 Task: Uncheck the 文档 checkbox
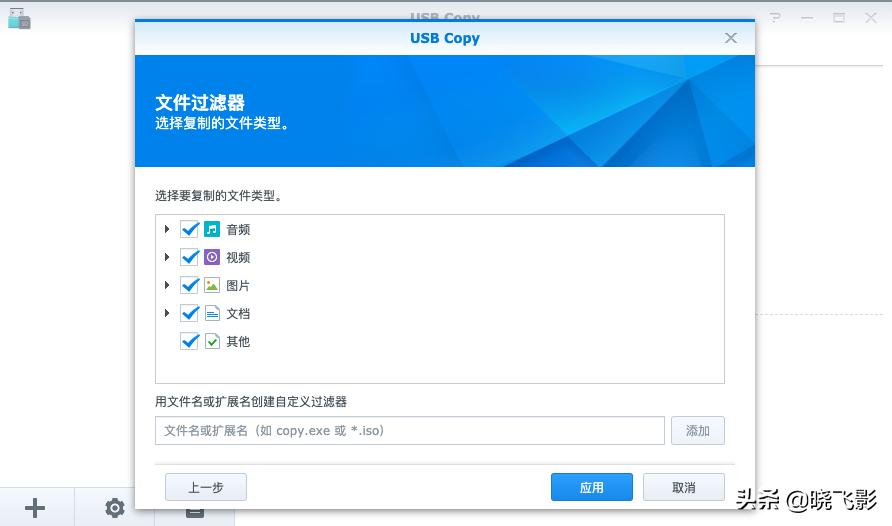tap(189, 313)
